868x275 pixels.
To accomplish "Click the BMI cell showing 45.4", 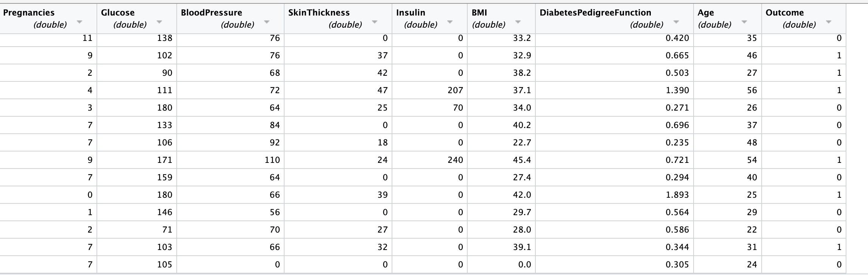I will click(x=501, y=160).
